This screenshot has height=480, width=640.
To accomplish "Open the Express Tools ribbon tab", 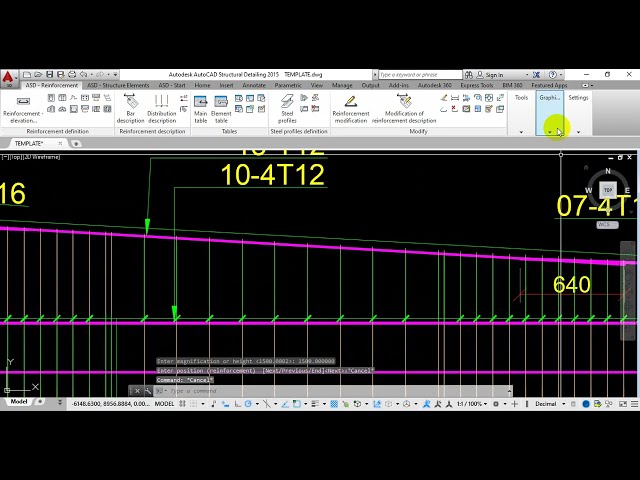I will (477, 85).
